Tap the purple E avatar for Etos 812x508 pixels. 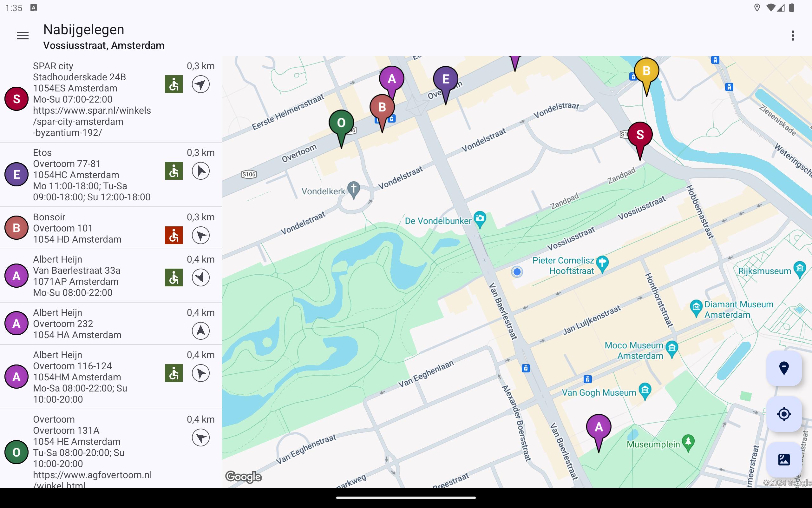click(x=16, y=174)
